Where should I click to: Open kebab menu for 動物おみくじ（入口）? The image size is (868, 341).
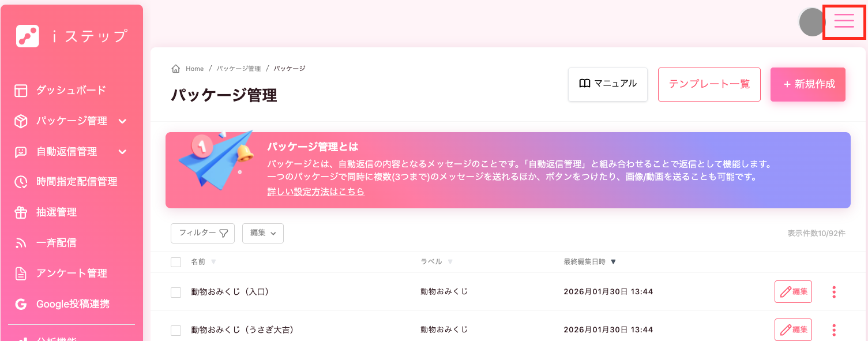click(834, 292)
